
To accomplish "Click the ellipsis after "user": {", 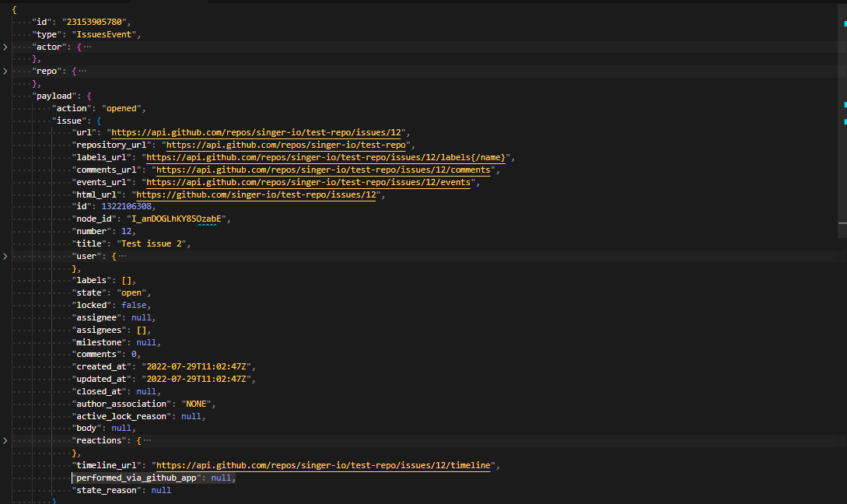I will point(122,256).
